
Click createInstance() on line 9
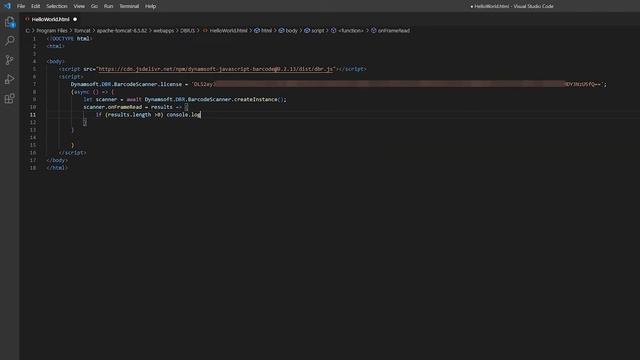coord(260,99)
